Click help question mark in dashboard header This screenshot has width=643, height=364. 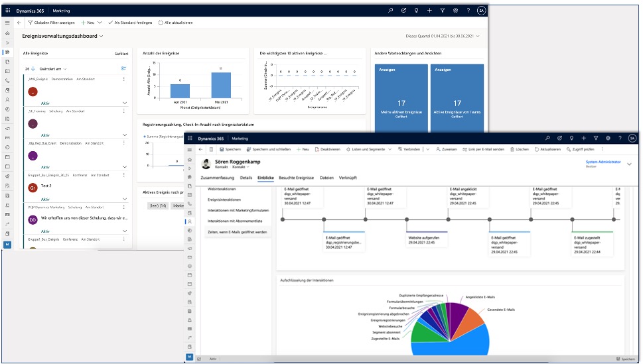click(468, 11)
